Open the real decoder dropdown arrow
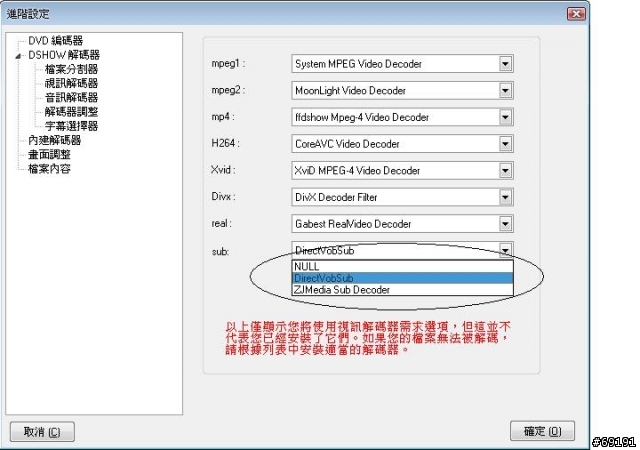Screen dimensions: 640x450 click(x=505, y=224)
